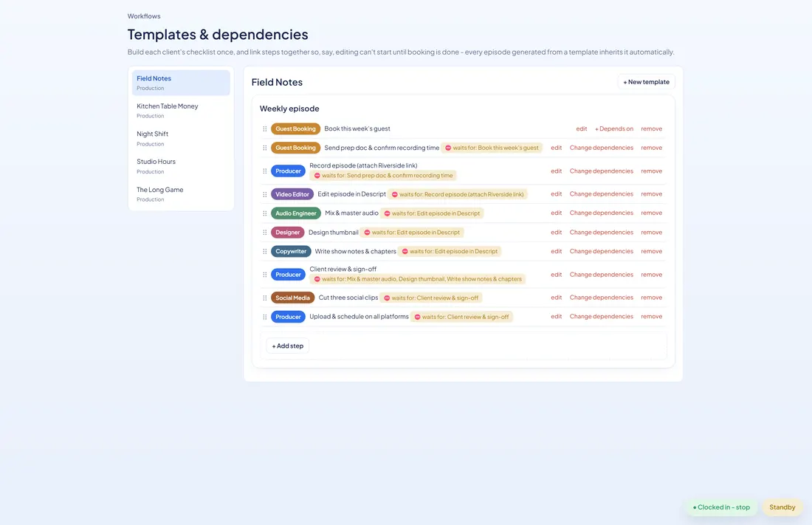The height and width of the screenshot is (525, 812).
Task: Grab drag handle for Book this week's guest
Action: tap(264, 129)
